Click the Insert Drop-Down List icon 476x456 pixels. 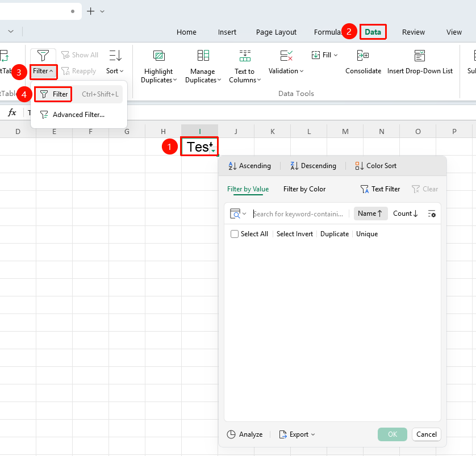pos(420,56)
